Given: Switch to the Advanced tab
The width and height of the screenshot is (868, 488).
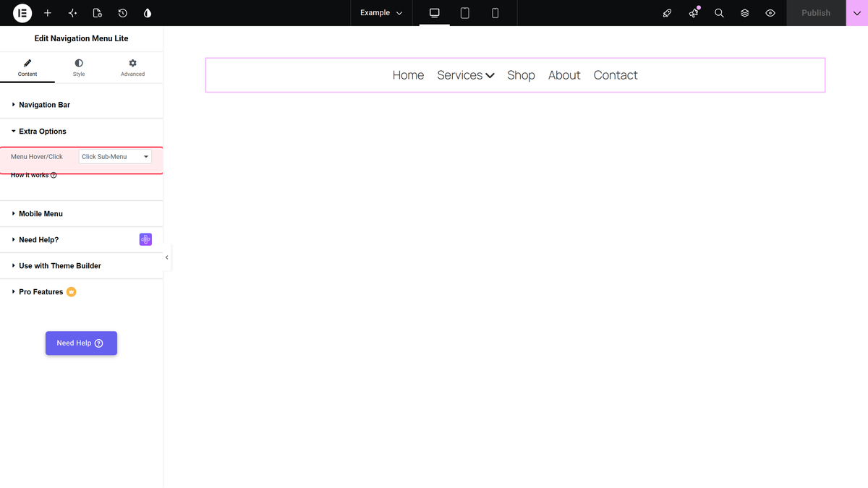Looking at the screenshot, I should [132, 68].
